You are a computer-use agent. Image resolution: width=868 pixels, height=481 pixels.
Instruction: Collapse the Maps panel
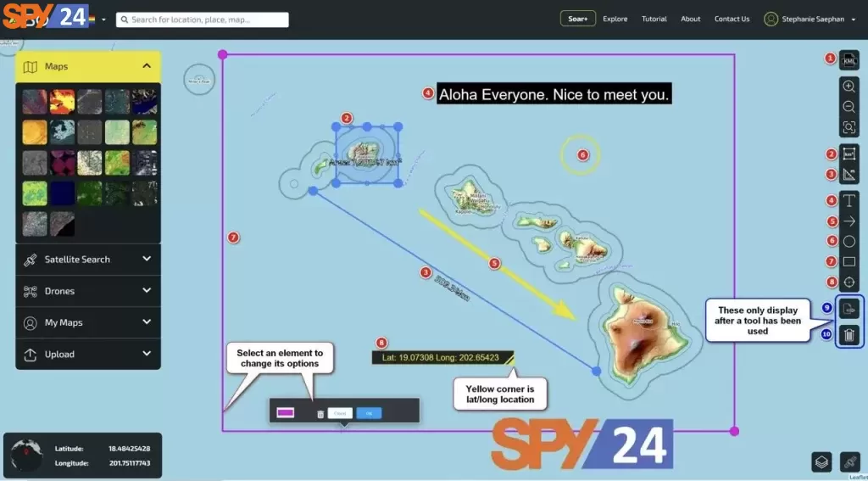point(147,66)
